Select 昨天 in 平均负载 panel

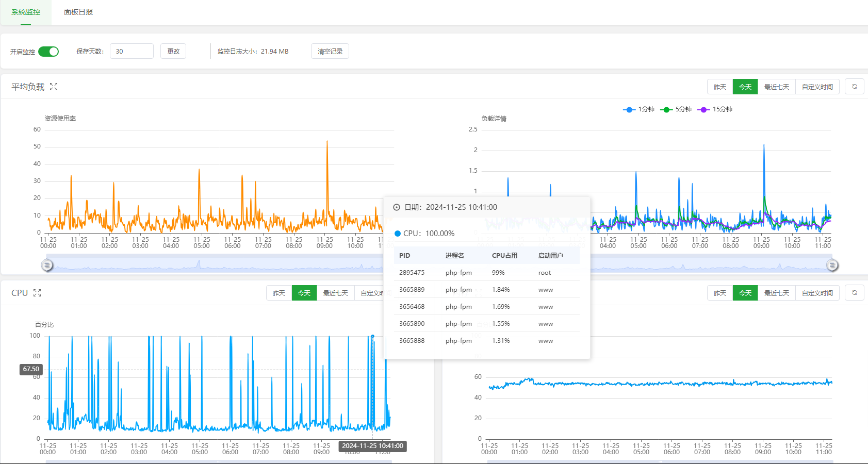pyautogui.click(x=720, y=87)
